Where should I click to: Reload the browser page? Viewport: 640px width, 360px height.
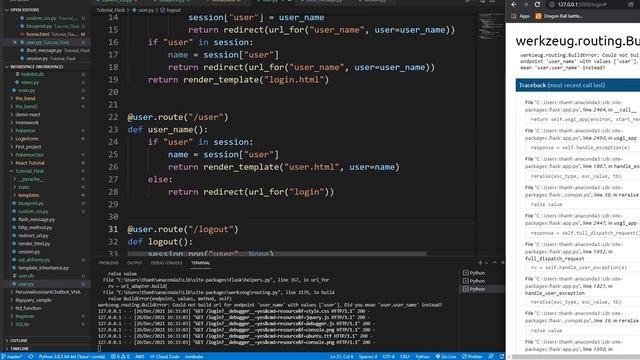(x=538, y=4)
